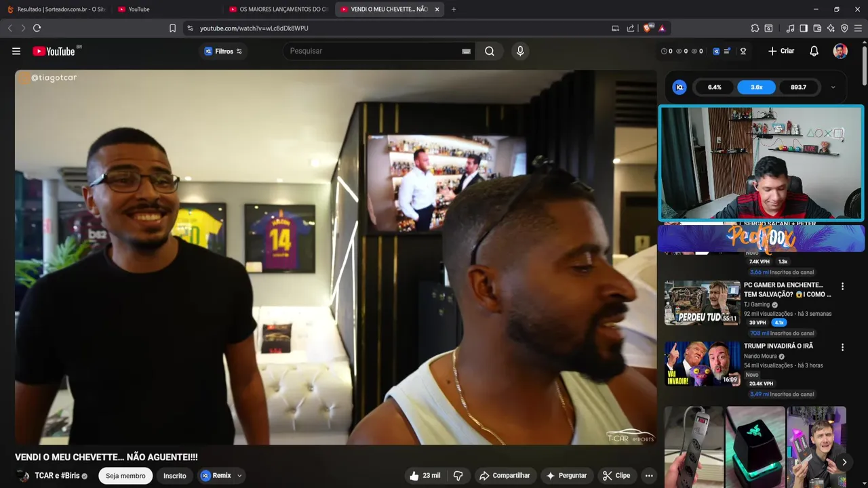This screenshot has height=488, width=868.
Task: Click the Seja membro join button
Action: pos(125,476)
